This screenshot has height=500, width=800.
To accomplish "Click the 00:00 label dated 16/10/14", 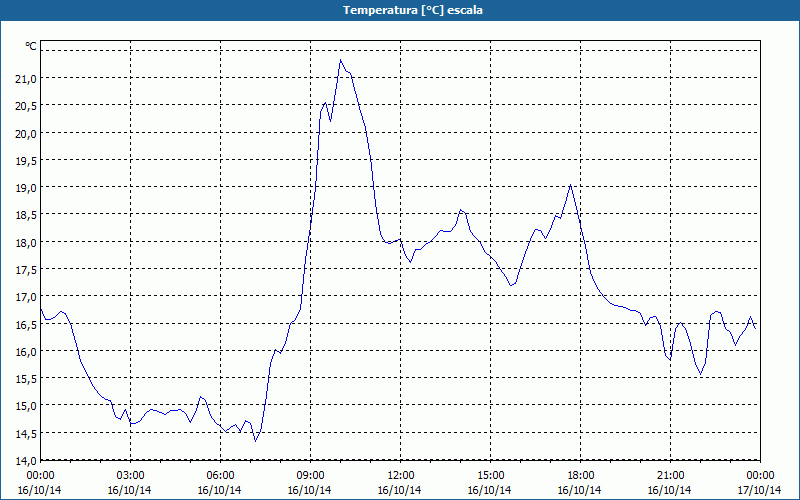I will pos(40,476).
